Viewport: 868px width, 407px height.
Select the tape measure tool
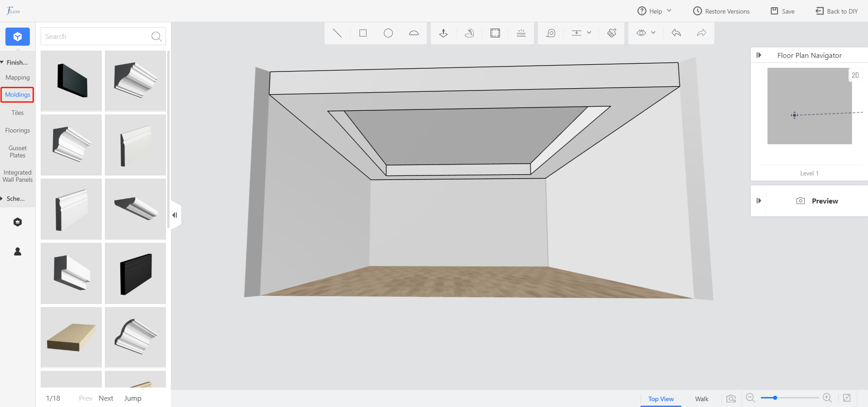551,33
